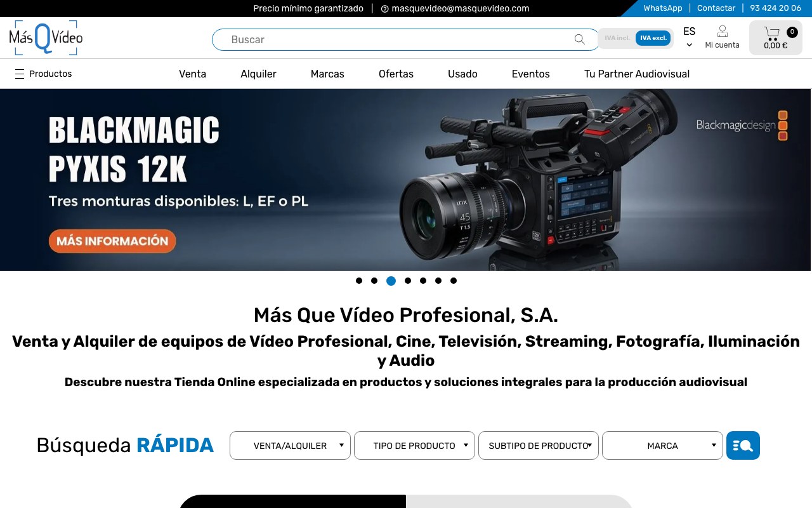Click the Búsqueda RÁPIDA label

[x=125, y=445]
